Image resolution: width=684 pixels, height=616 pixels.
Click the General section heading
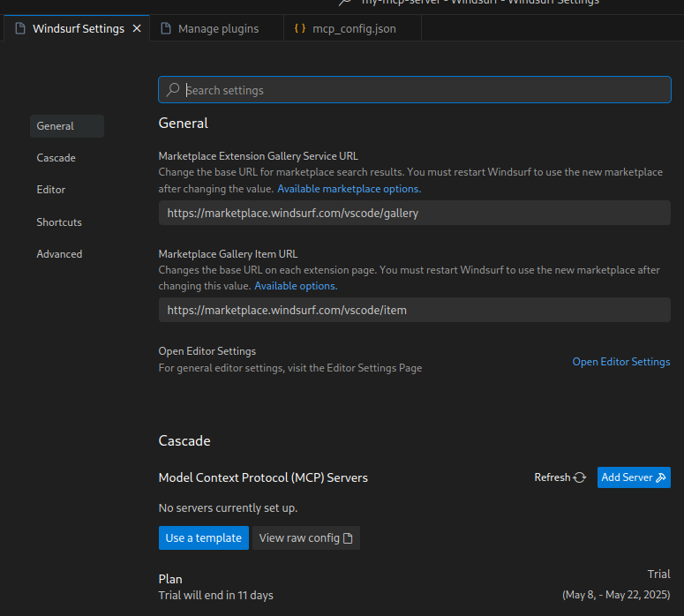point(184,123)
